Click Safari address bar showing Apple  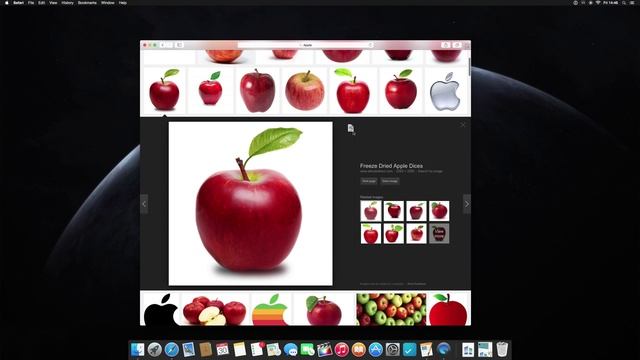(x=306, y=45)
